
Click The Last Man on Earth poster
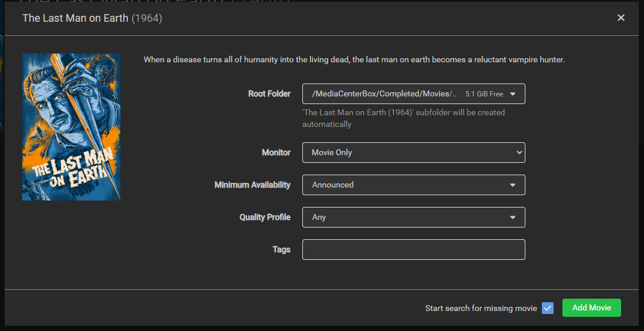tap(71, 127)
